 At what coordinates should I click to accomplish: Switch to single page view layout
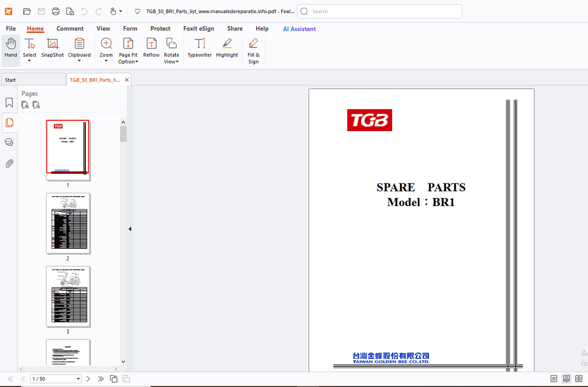click(x=553, y=378)
